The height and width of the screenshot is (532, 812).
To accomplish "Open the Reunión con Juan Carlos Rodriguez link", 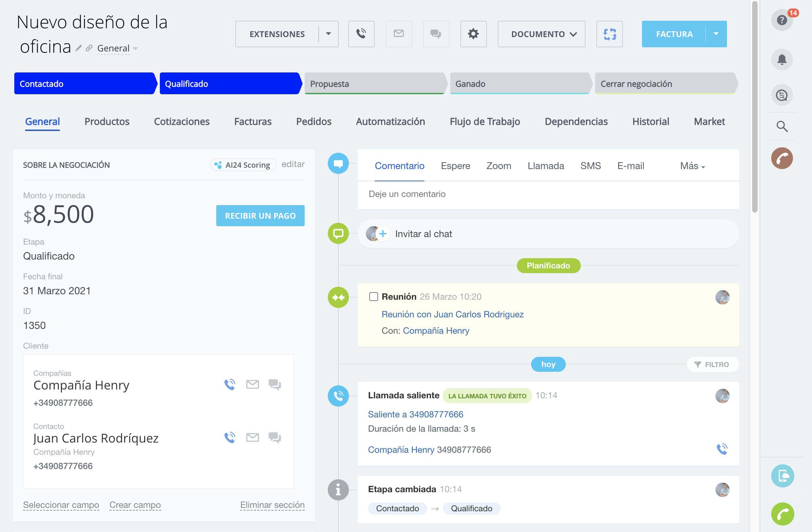I will click(x=452, y=314).
